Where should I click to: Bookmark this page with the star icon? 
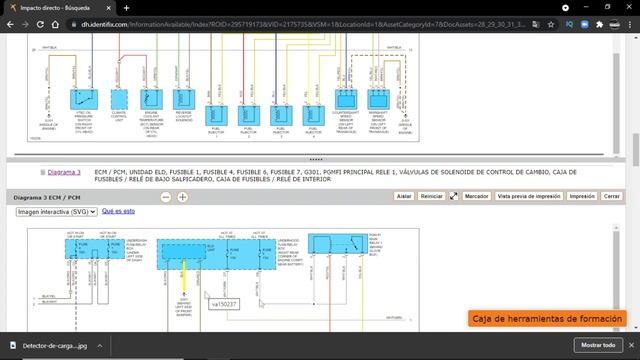(x=551, y=24)
